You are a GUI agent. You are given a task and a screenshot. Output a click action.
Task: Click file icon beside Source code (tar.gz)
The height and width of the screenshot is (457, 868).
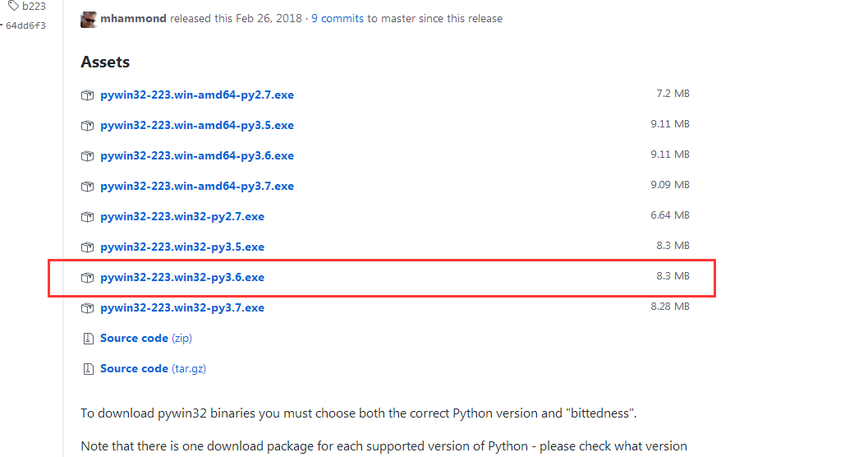(88, 369)
